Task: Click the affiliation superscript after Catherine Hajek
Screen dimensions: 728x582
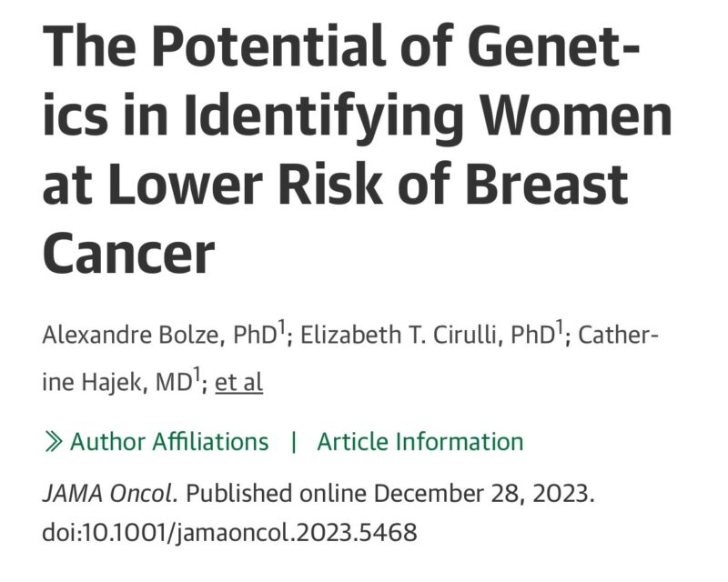Action: [x=197, y=373]
